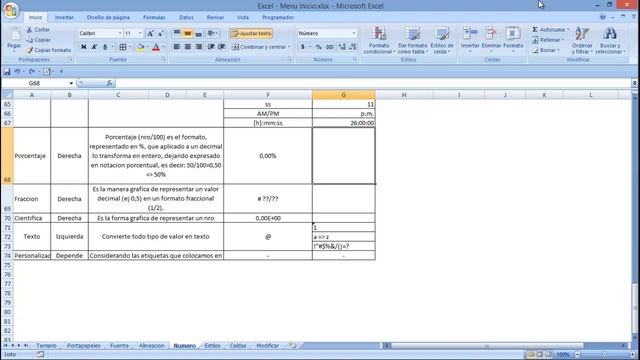The image size is (640, 360).
Task: Increase indent in cell
Action: pos(222,47)
